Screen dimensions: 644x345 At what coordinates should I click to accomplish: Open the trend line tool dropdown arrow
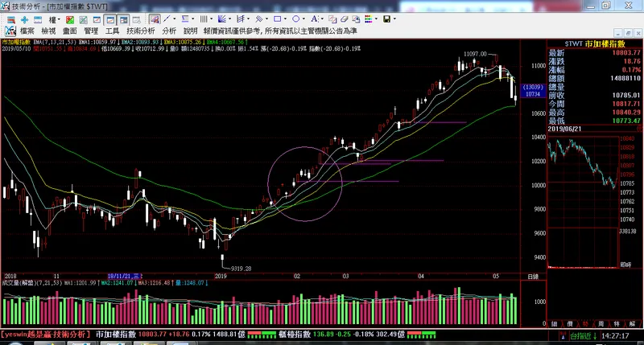point(175,18)
